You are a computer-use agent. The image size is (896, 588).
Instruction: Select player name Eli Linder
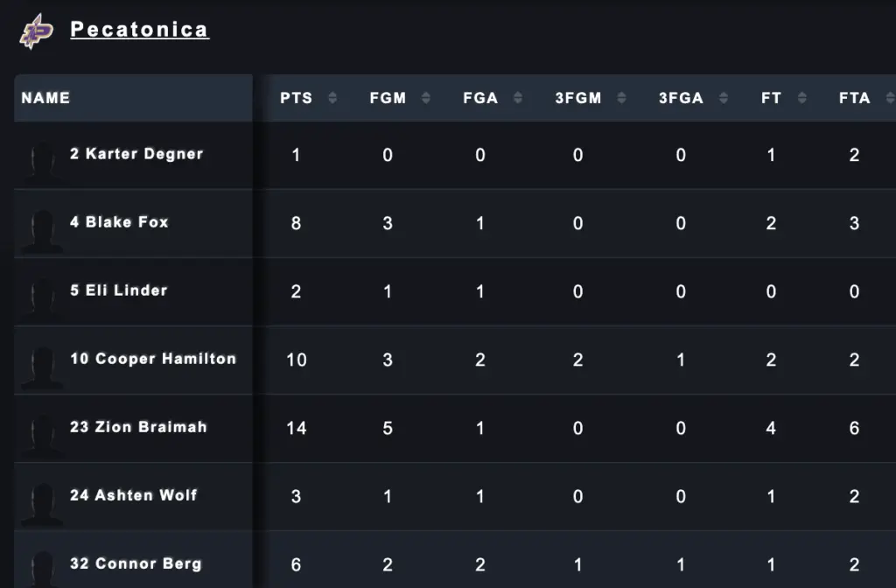[118, 290]
